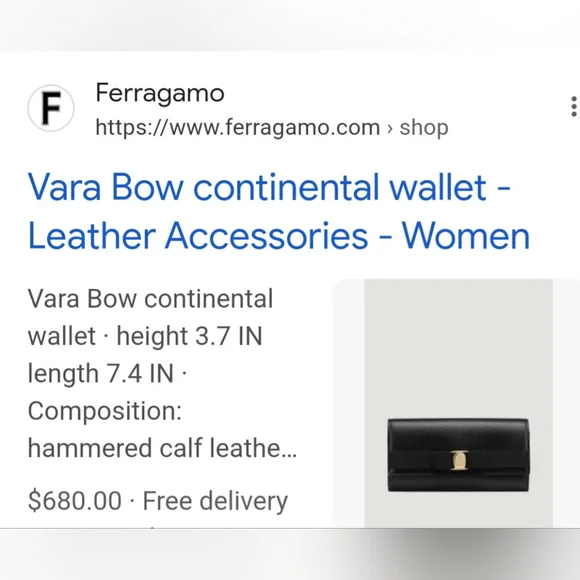The height and width of the screenshot is (580, 580).
Task: Click the gold Vara bow clasp on the wallet
Action: click(459, 461)
